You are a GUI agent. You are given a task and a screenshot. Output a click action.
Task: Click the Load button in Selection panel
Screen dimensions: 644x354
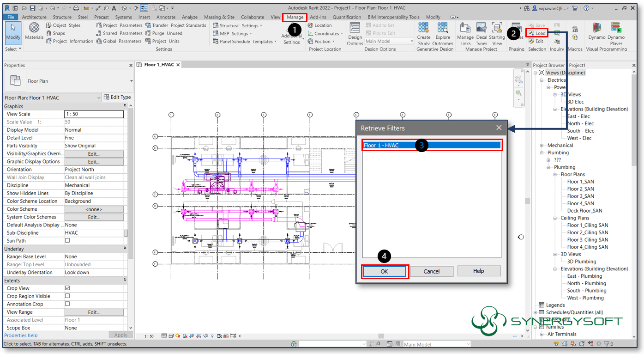537,33
